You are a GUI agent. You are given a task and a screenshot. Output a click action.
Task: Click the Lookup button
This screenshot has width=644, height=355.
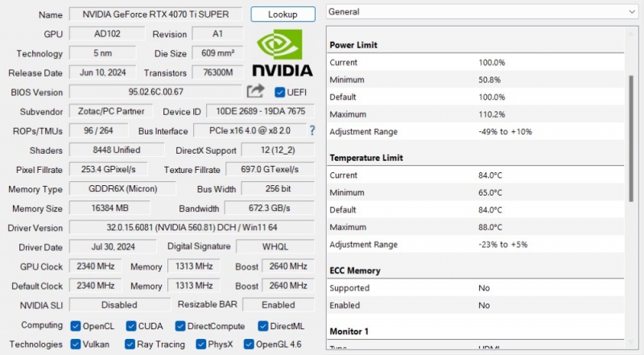pyautogui.click(x=283, y=14)
